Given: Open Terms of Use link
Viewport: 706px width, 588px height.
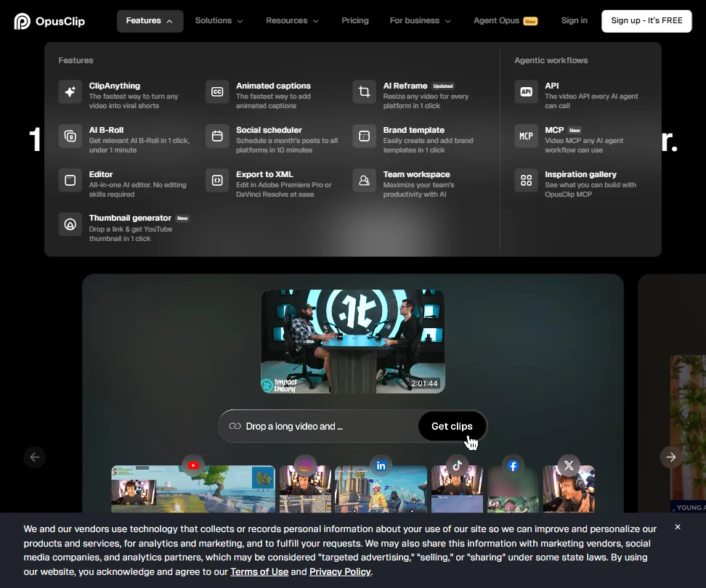Looking at the screenshot, I should 259,572.
